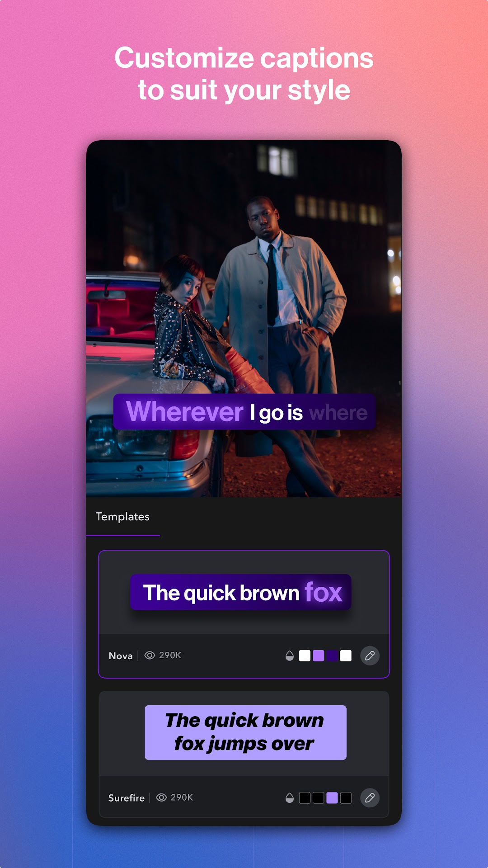Click the Surefire template name
The width and height of the screenshot is (488, 868).
coord(127,798)
